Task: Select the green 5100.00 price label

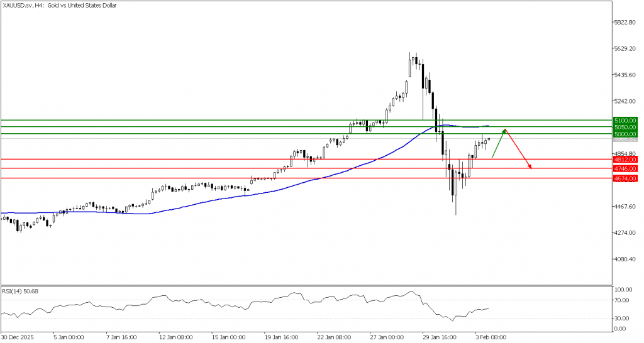Action: (626, 120)
